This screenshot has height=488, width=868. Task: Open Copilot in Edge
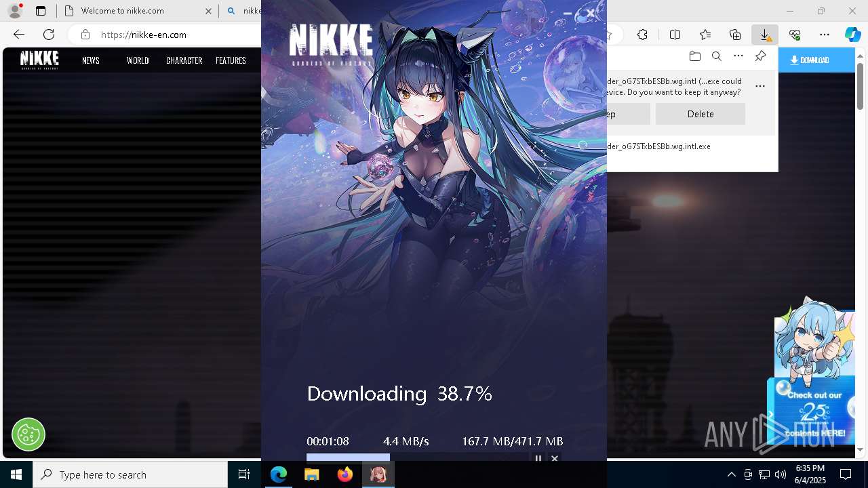[852, 35]
